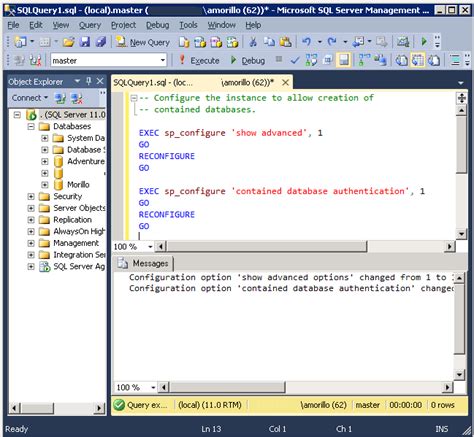Toggle Results to File toolbar button
The width and height of the screenshot is (474, 437).
click(433, 60)
